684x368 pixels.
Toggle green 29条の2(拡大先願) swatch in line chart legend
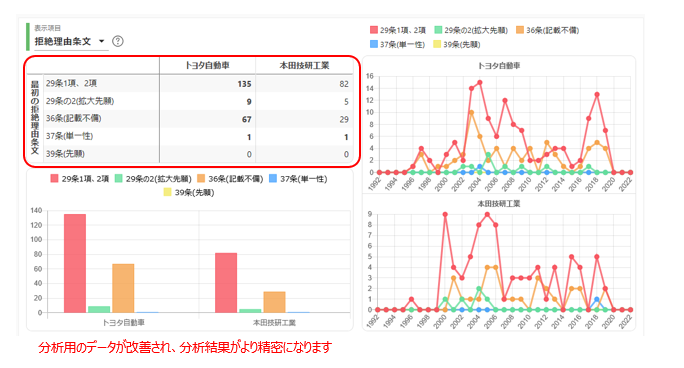point(438,30)
